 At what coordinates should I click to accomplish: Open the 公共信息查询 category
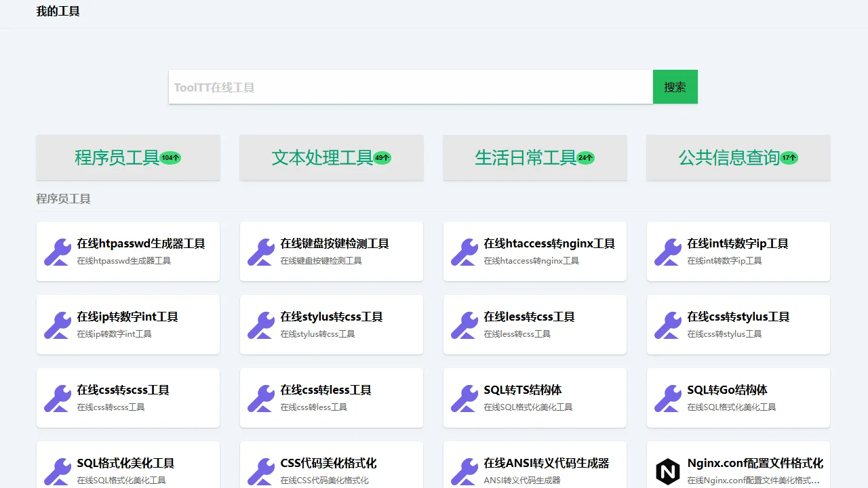(x=738, y=157)
